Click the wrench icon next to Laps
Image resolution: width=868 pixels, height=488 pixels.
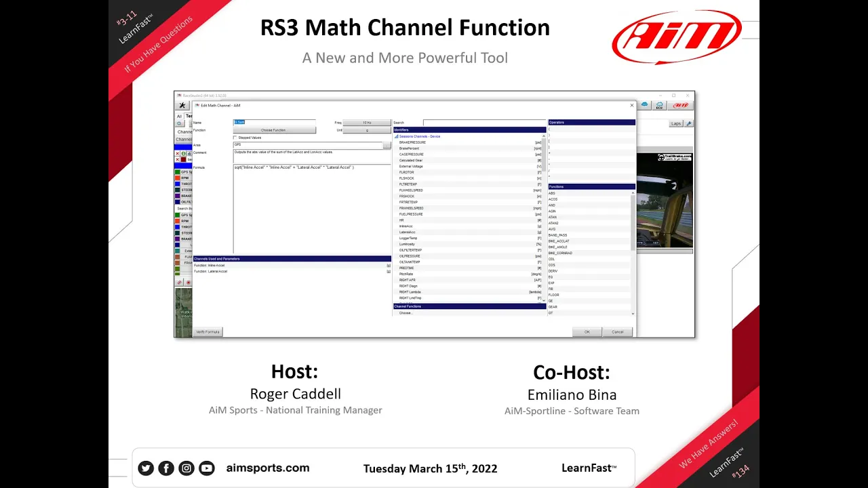689,123
